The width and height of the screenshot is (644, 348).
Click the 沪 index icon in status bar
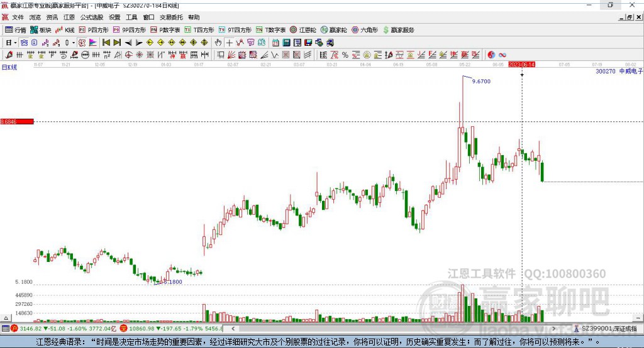click(x=14, y=329)
